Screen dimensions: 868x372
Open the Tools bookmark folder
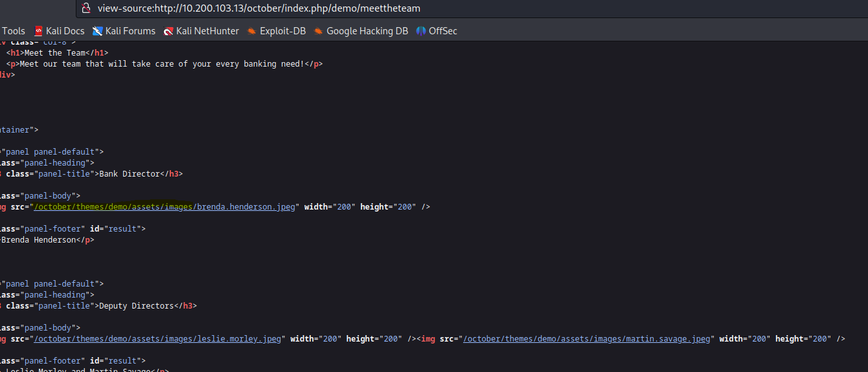click(x=13, y=31)
